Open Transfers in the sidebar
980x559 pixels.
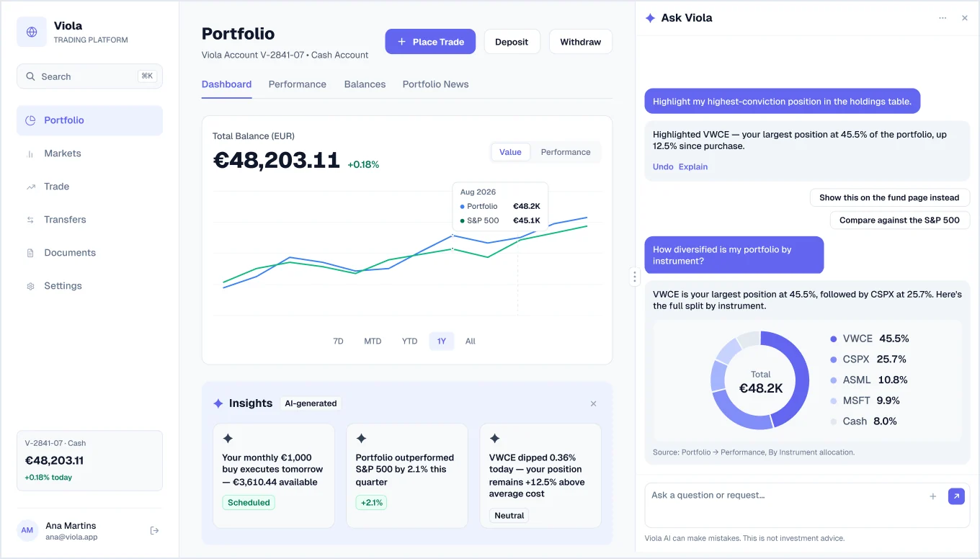coord(89,220)
